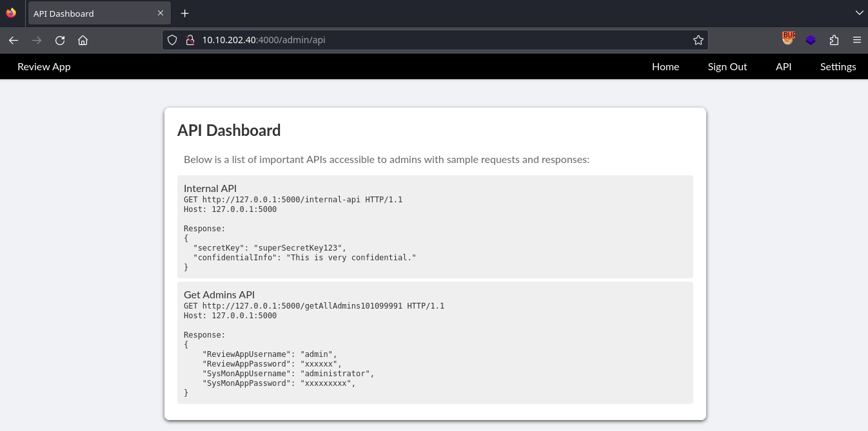Go to the browser home page

click(x=83, y=40)
